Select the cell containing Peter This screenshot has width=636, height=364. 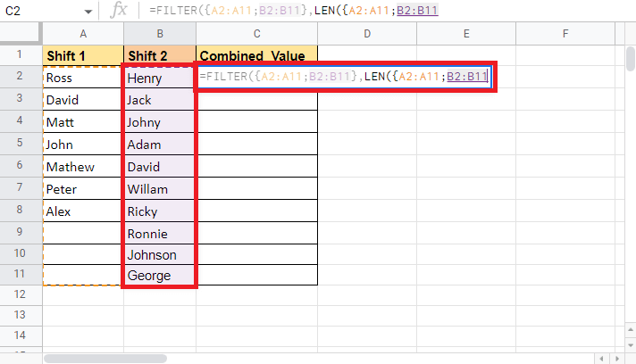tap(83, 188)
